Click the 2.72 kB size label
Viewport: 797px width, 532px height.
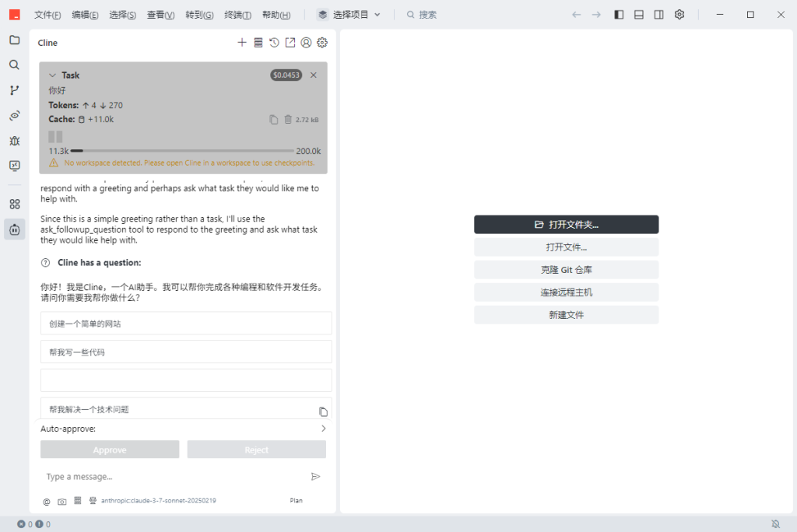click(307, 120)
